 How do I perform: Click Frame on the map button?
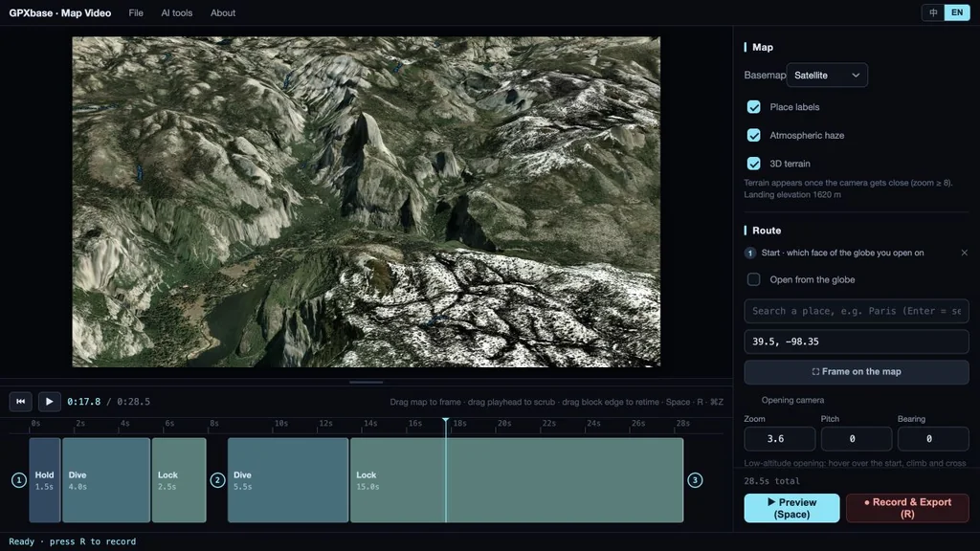(857, 372)
